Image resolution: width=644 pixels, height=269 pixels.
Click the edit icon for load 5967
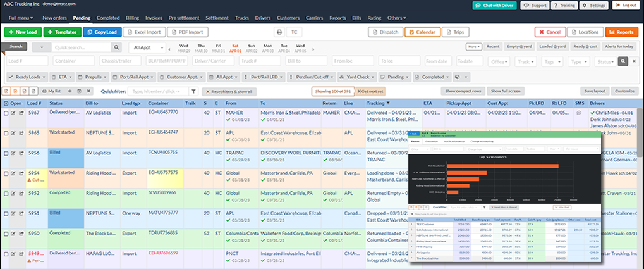coord(13,113)
